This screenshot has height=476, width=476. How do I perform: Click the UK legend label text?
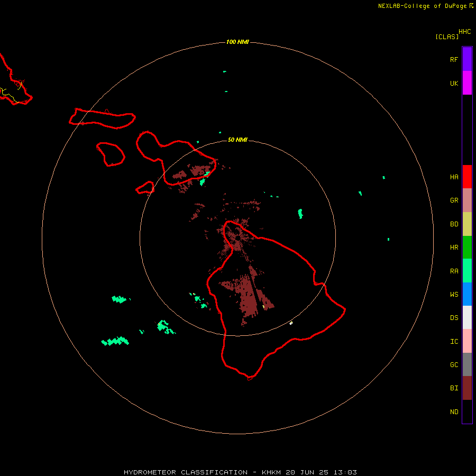(x=454, y=83)
